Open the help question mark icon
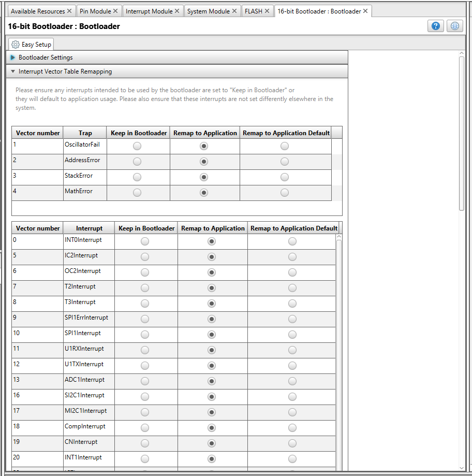The image size is (472, 476). click(436, 26)
